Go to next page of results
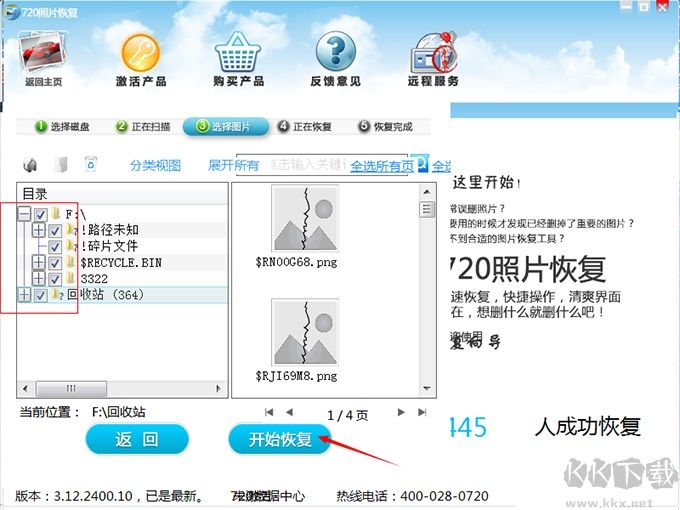 (401, 412)
